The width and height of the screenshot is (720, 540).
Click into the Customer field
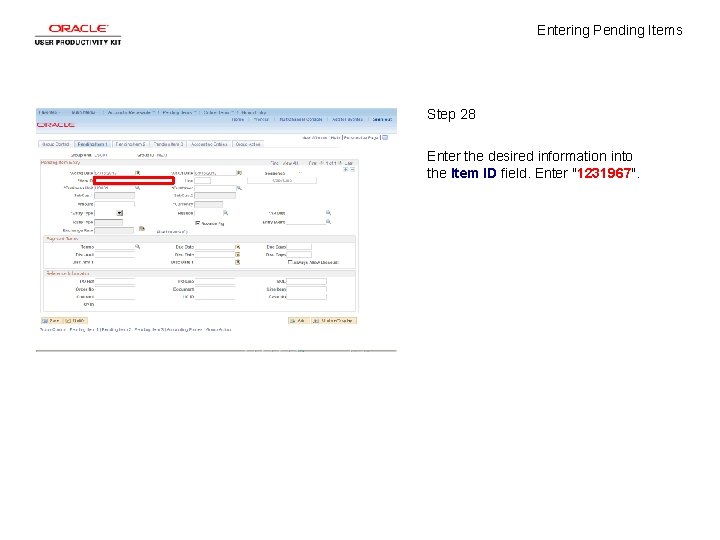coord(215,188)
